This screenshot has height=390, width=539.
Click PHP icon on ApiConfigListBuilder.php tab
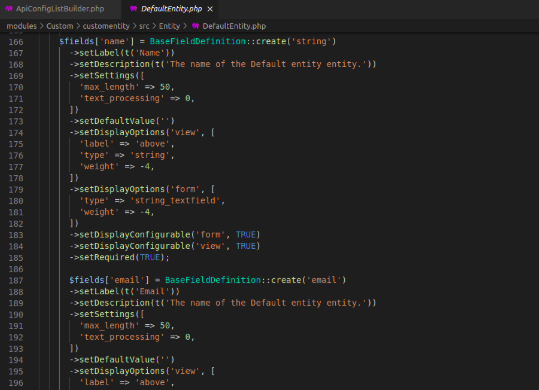click(x=9, y=9)
